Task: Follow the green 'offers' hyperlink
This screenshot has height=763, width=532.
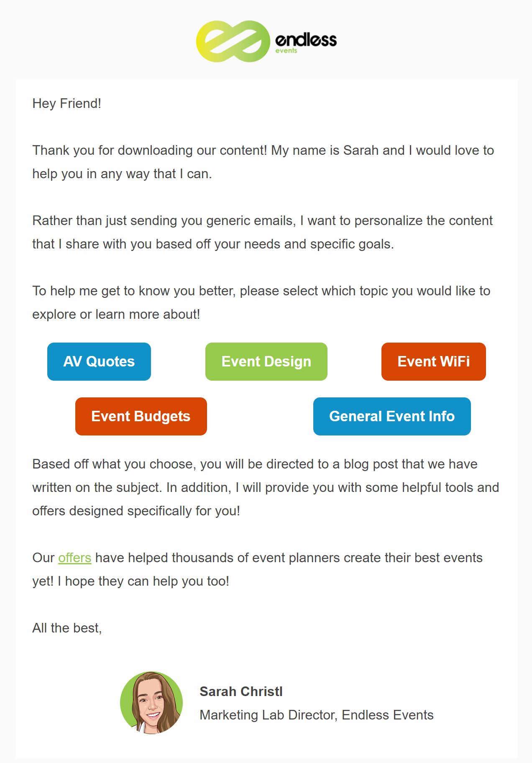Action: (74, 558)
